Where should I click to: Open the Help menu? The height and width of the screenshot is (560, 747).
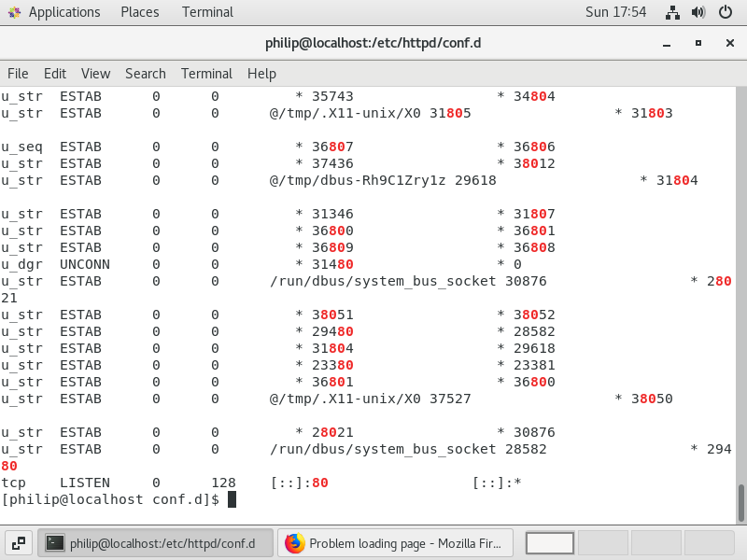pyautogui.click(x=261, y=74)
